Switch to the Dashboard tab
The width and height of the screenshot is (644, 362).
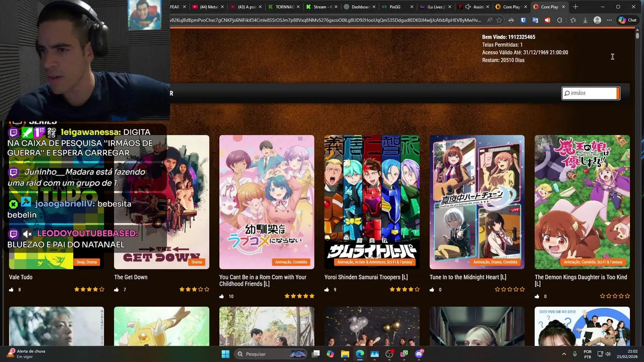[360, 7]
